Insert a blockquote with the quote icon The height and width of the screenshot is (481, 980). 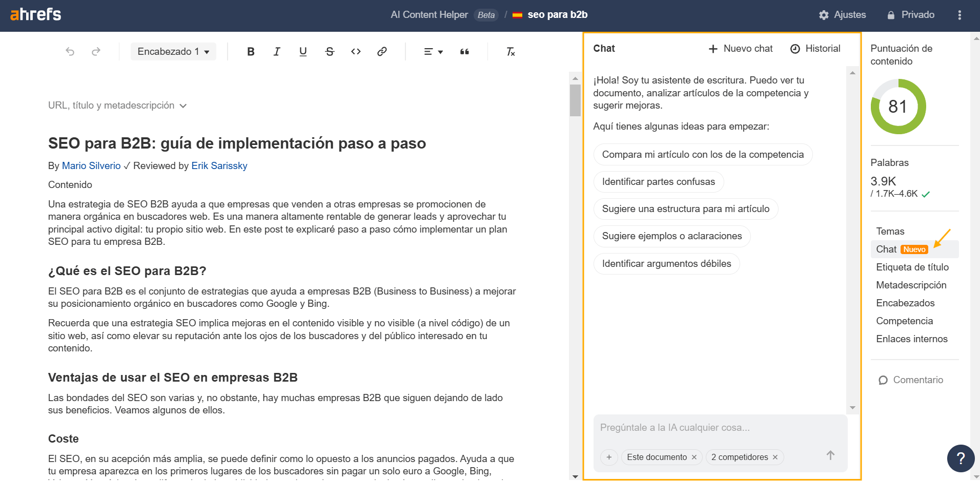(464, 52)
